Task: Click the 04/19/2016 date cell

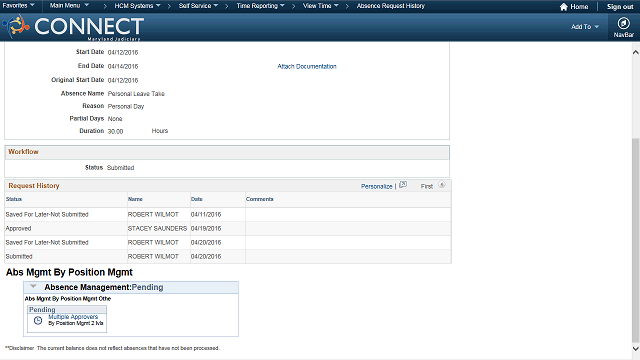Action: pos(206,229)
